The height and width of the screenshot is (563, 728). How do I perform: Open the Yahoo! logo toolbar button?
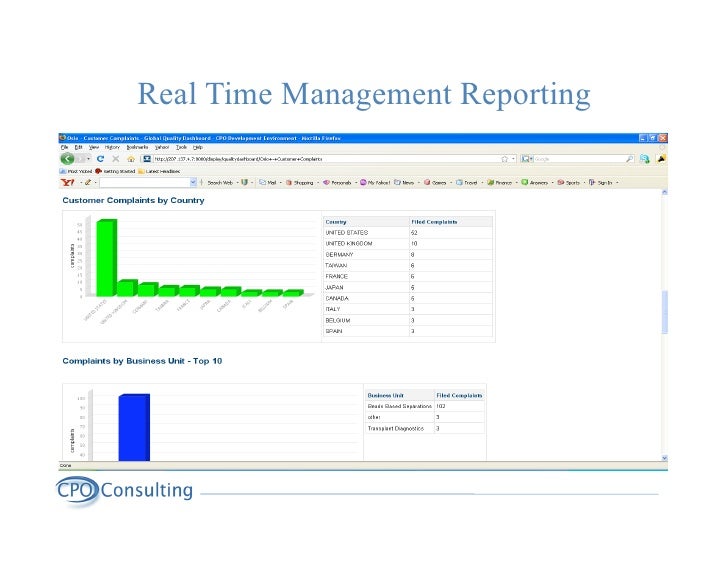[68, 182]
